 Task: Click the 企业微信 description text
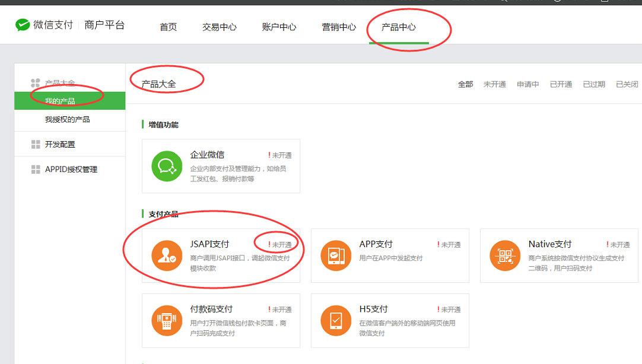pos(239,174)
